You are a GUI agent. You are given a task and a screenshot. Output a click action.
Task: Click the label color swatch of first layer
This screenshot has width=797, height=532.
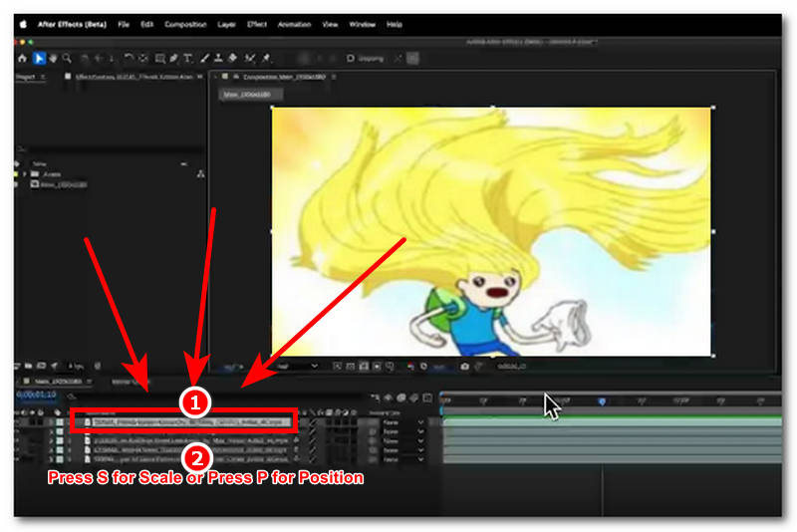click(x=60, y=422)
